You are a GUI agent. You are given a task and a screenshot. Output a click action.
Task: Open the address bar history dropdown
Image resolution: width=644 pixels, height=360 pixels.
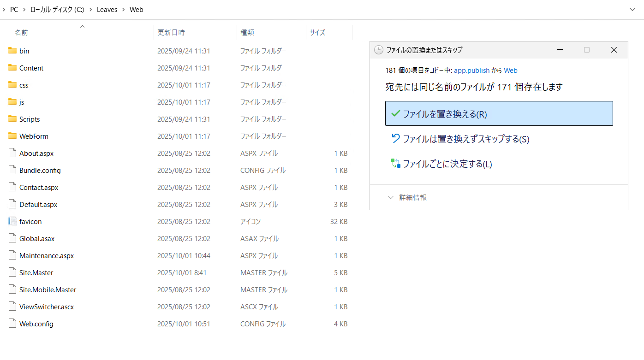click(x=632, y=9)
